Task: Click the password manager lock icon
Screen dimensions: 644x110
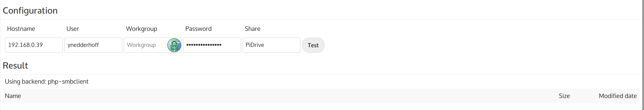Action: [174, 45]
